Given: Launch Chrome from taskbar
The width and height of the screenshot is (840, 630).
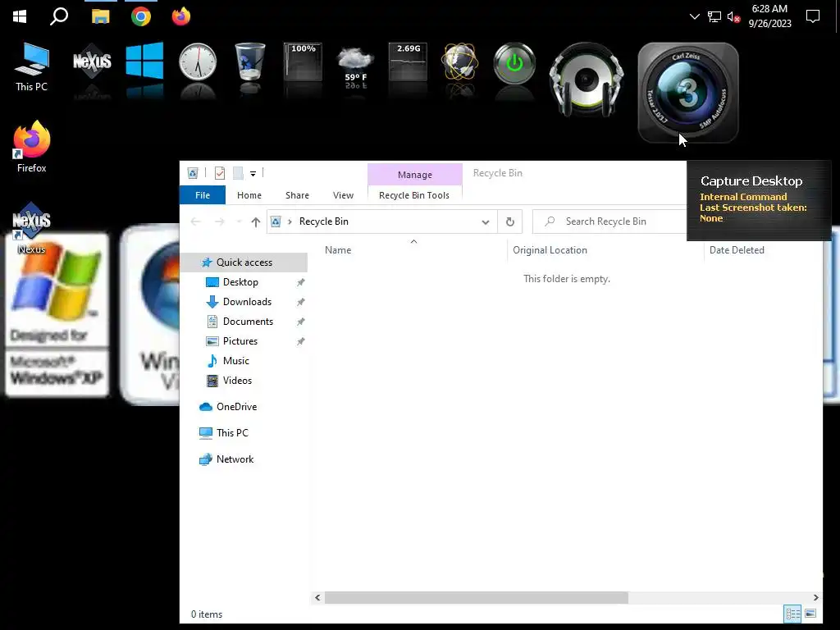Looking at the screenshot, I should (141, 16).
